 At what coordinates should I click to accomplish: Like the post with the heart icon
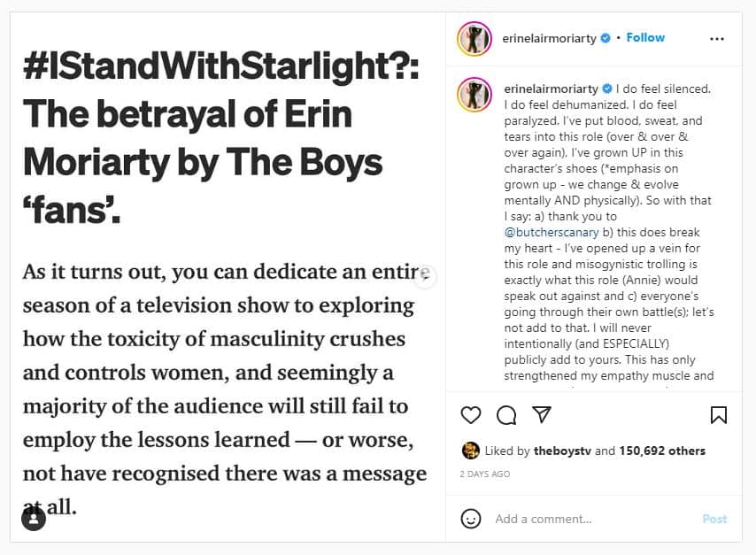[471, 415]
